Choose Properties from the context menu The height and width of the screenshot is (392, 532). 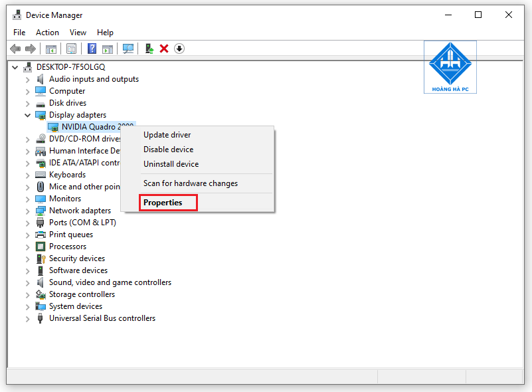click(163, 202)
